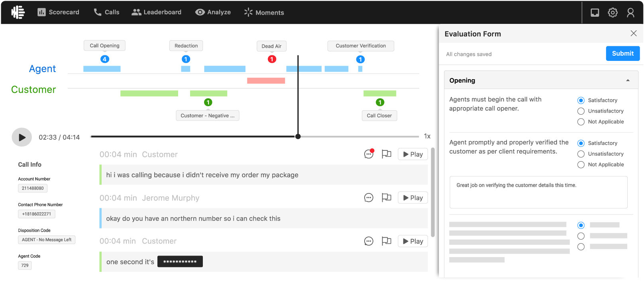Open the inbox tray icon in the top bar

tap(595, 13)
